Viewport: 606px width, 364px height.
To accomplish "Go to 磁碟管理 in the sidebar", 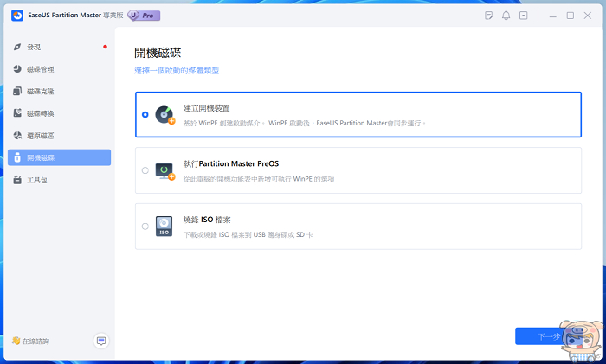I will pos(40,69).
